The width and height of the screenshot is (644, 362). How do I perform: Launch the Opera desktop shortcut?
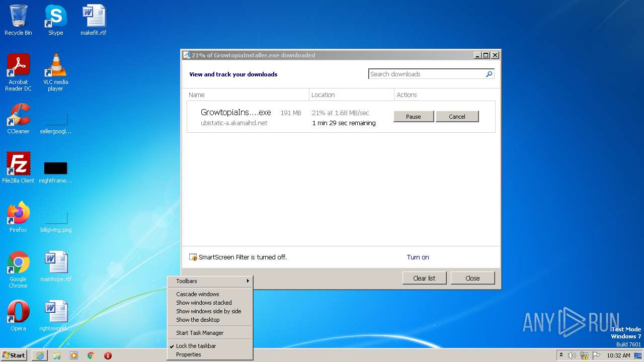[x=18, y=316]
